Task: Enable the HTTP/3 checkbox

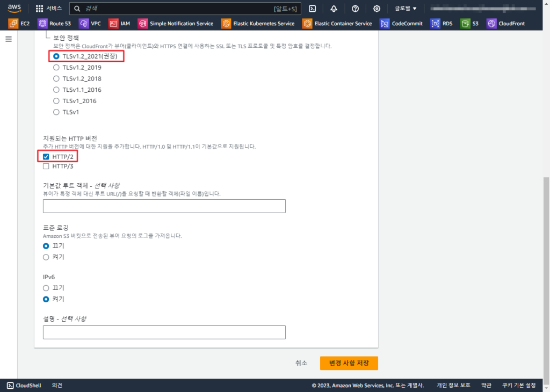Action: [46, 166]
